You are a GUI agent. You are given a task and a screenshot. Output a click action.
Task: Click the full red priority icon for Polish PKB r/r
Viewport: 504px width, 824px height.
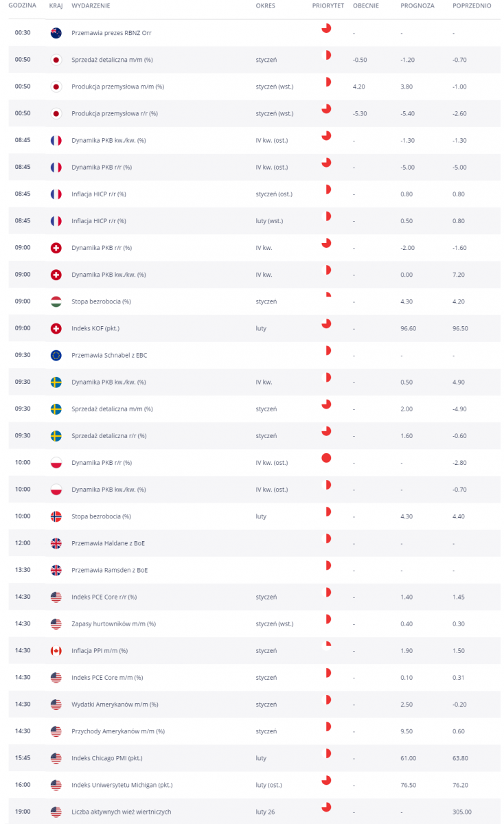327,458
